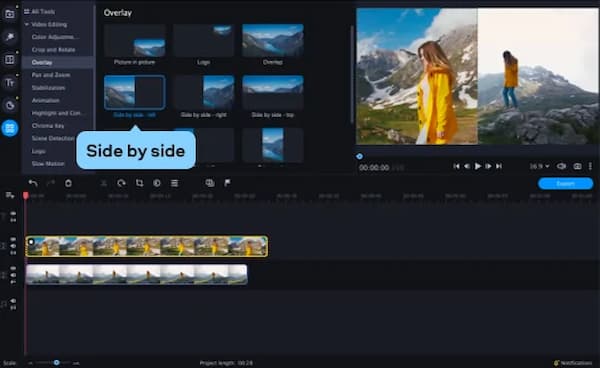Select Pan and Zoom in tools list

[x=51, y=75]
